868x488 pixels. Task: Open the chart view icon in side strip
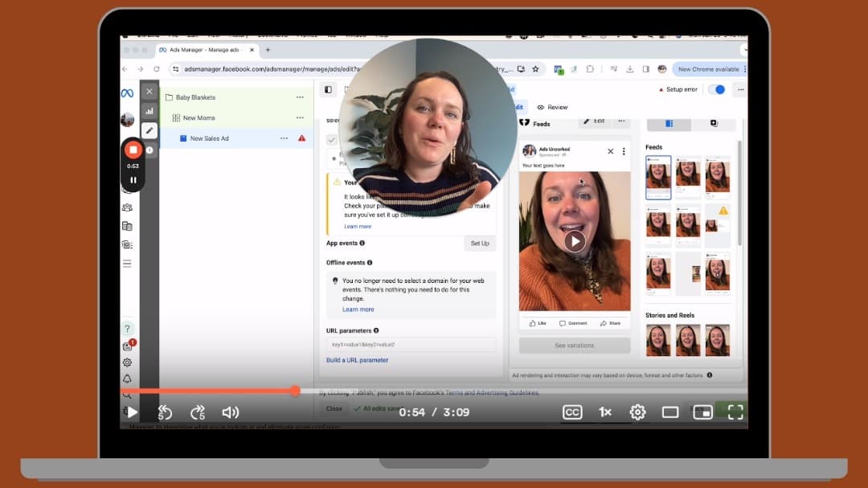[x=149, y=111]
